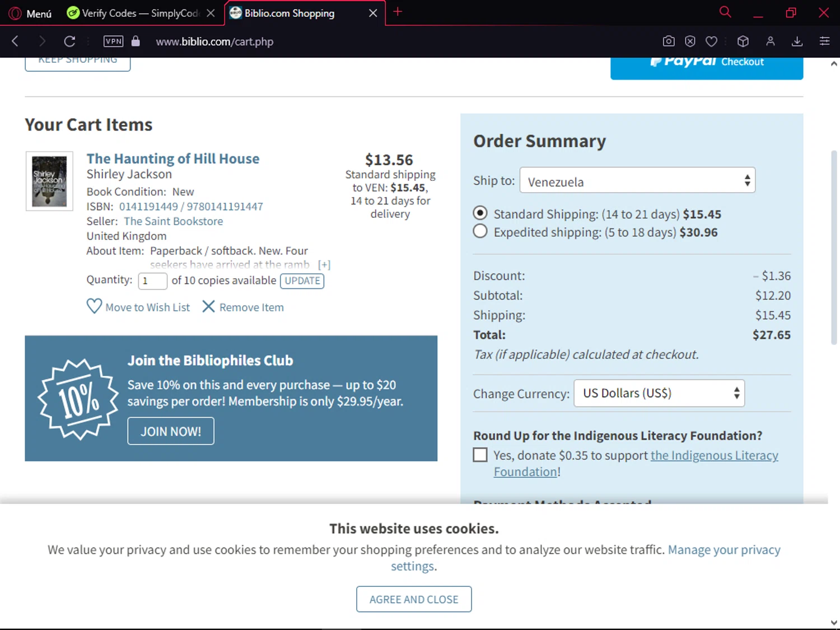The image size is (840, 630).
Task: Click the Keep Shopping button
Action: click(78, 64)
